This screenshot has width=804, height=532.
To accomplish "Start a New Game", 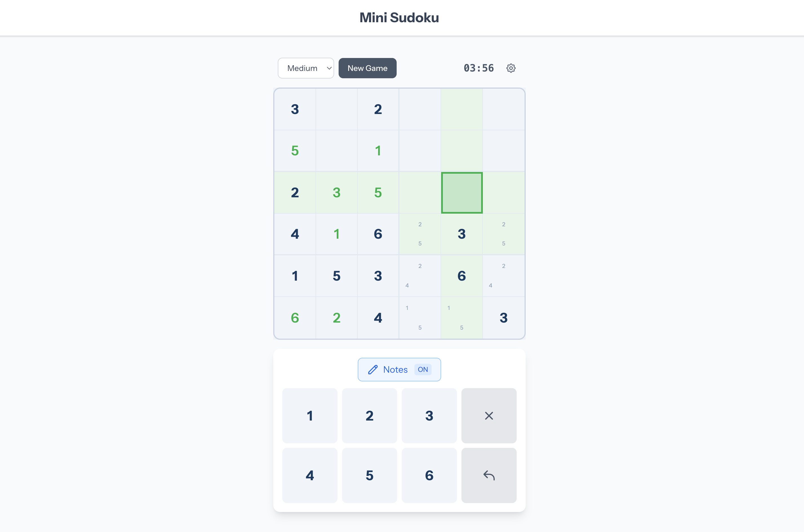I will (367, 68).
